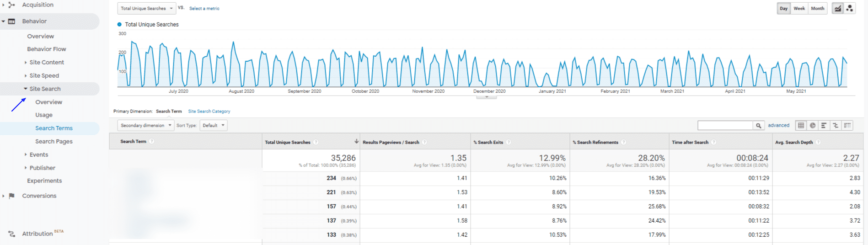Viewport: 868px width, 245px height.
Task: Click the advanced filter link
Action: tap(778, 125)
